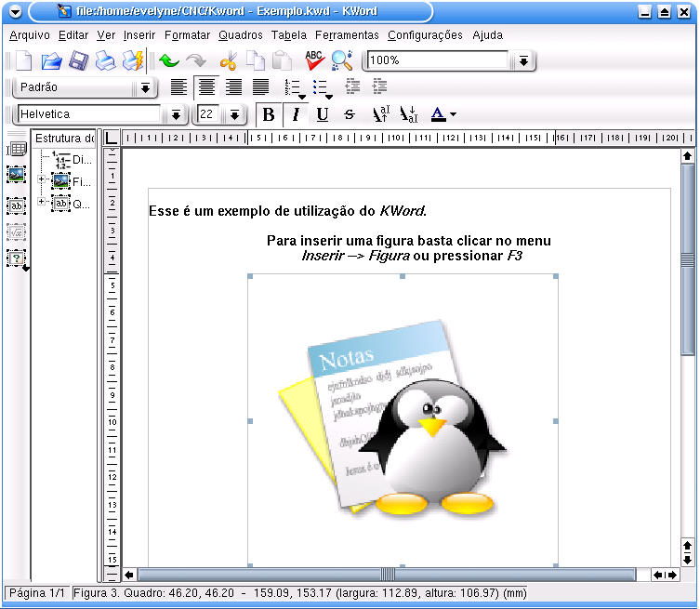Open the Inserir menu
Screen dimensions: 700x609
139,35
